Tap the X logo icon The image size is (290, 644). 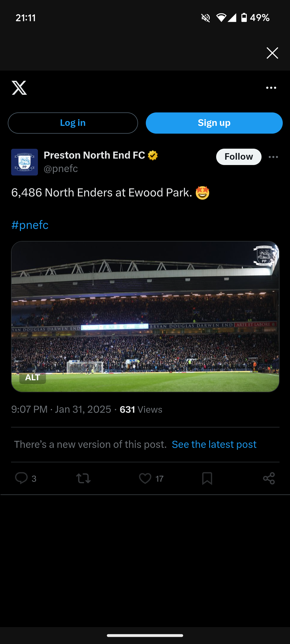pyautogui.click(x=19, y=88)
